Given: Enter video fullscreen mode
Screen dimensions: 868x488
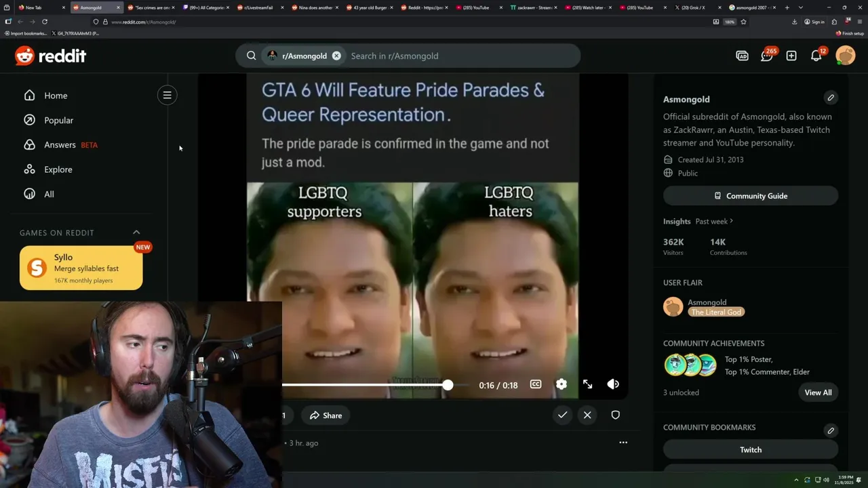Looking at the screenshot, I should [587, 384].
